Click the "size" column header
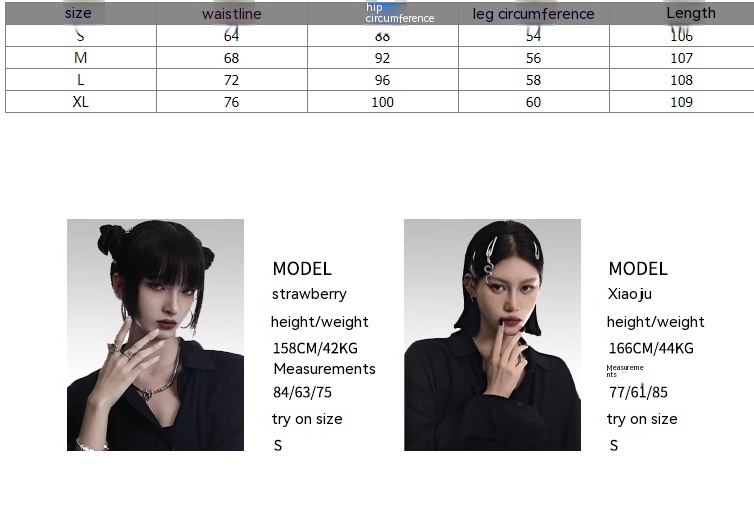 point(78,14)
